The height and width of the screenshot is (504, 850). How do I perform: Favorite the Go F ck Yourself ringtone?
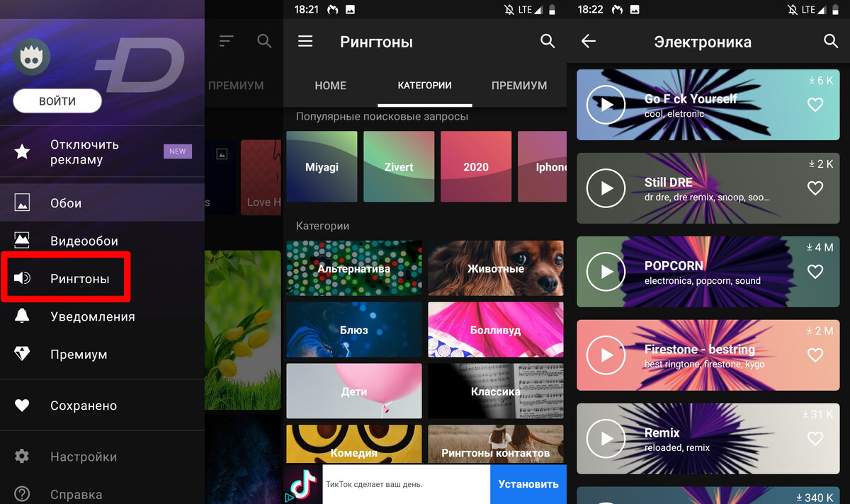[815, 105]
